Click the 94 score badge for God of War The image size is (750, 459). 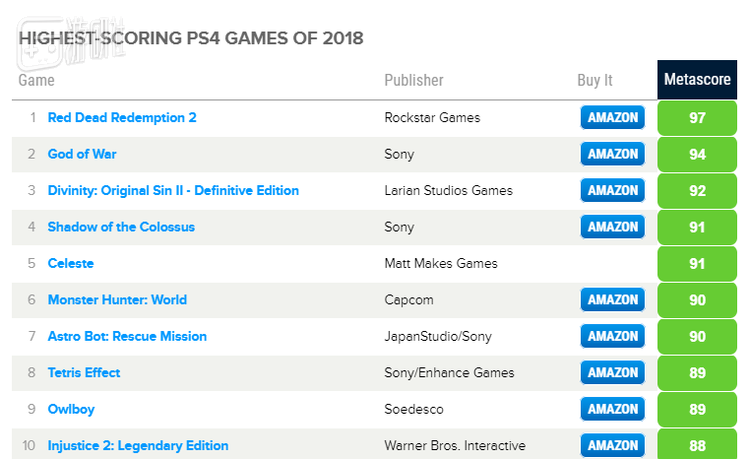[x=698, y=154]
